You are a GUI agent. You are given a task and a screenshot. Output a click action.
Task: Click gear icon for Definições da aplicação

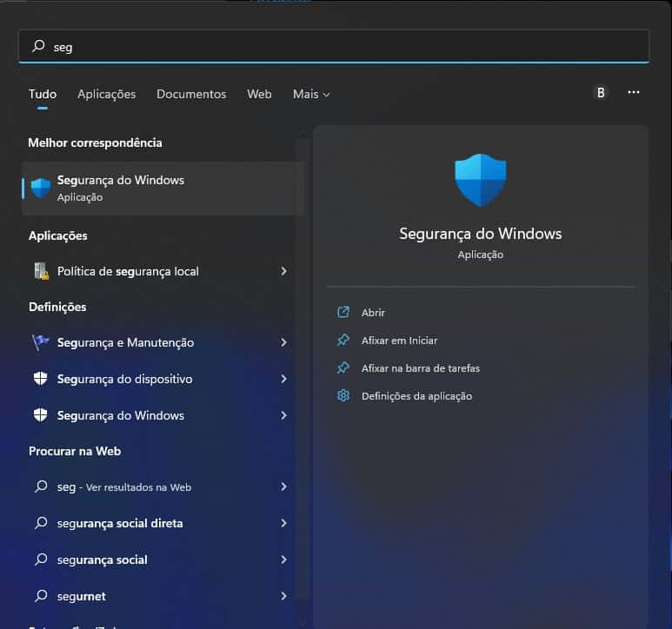coord(343,395)
